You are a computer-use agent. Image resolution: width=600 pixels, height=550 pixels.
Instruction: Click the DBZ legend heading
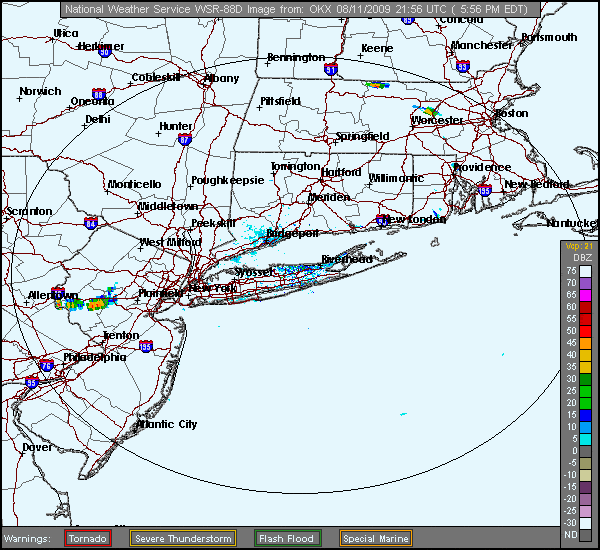point(582,258)
